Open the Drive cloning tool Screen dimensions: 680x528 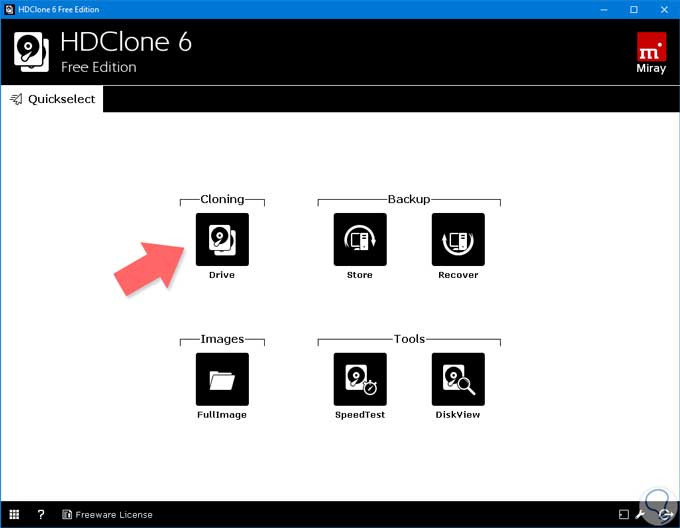click(222, 239)
